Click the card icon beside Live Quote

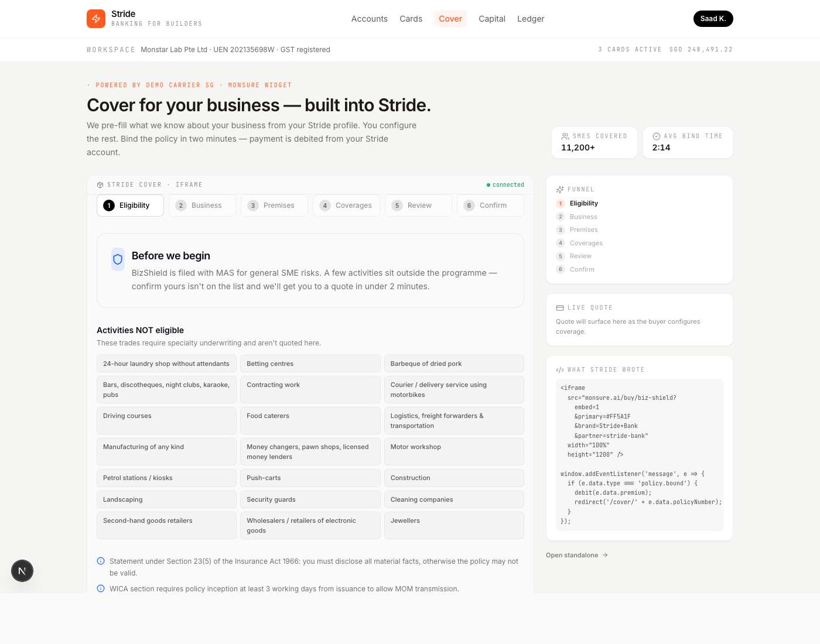pyautogui.click(x=560, y=308)
